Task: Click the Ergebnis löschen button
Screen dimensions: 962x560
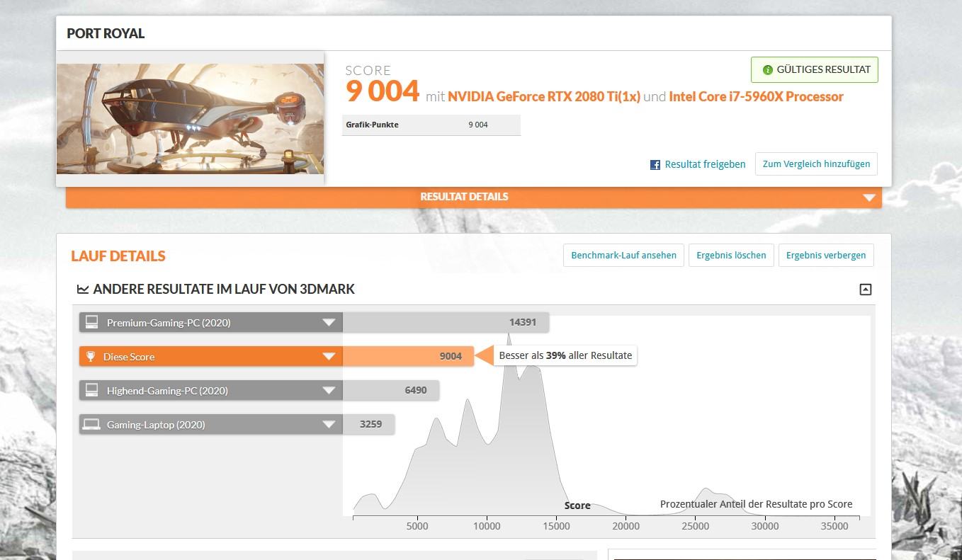Action: pos(731,255)
